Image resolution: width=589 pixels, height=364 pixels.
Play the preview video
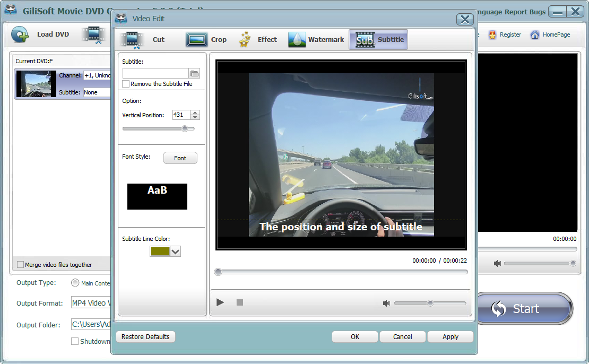click(220, 302)
